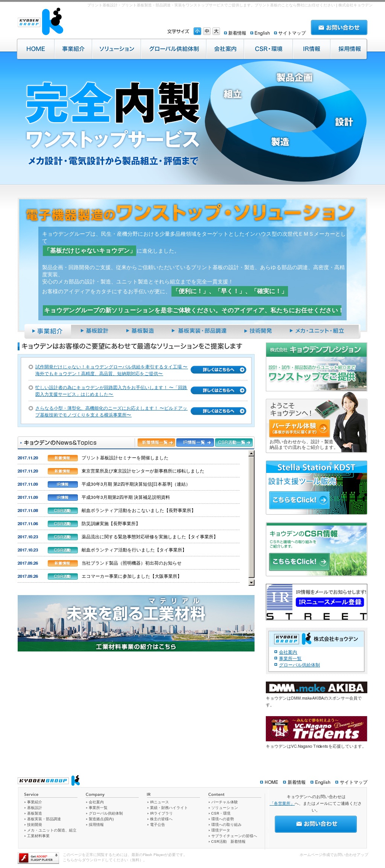
Task: Open the CSR活動一覧 green list button
Action: [233, 442]
